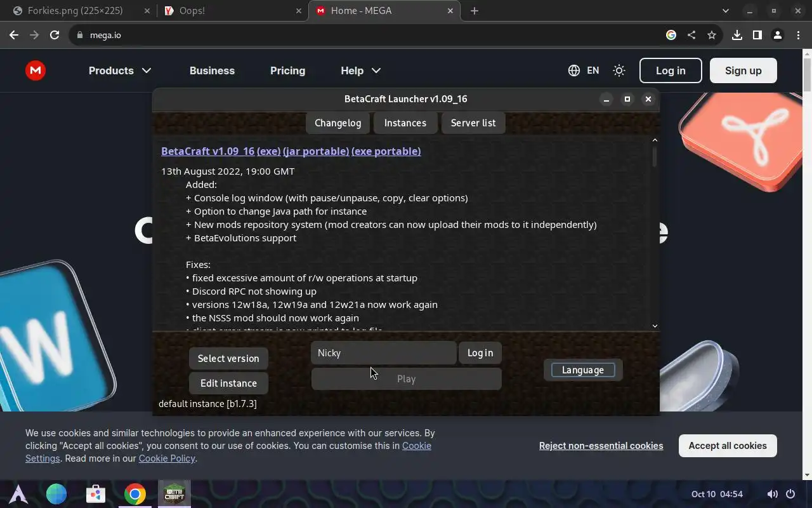Click 'default instance [b1.7.3]' text

207,404
